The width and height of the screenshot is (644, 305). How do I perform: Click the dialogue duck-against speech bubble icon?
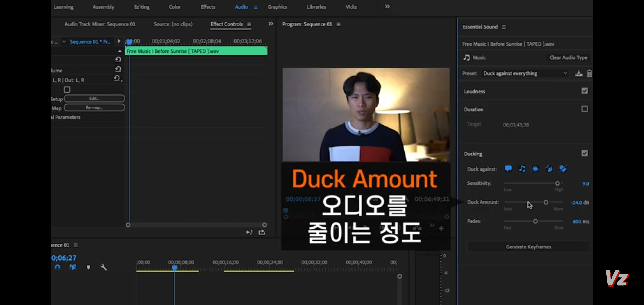508,169
